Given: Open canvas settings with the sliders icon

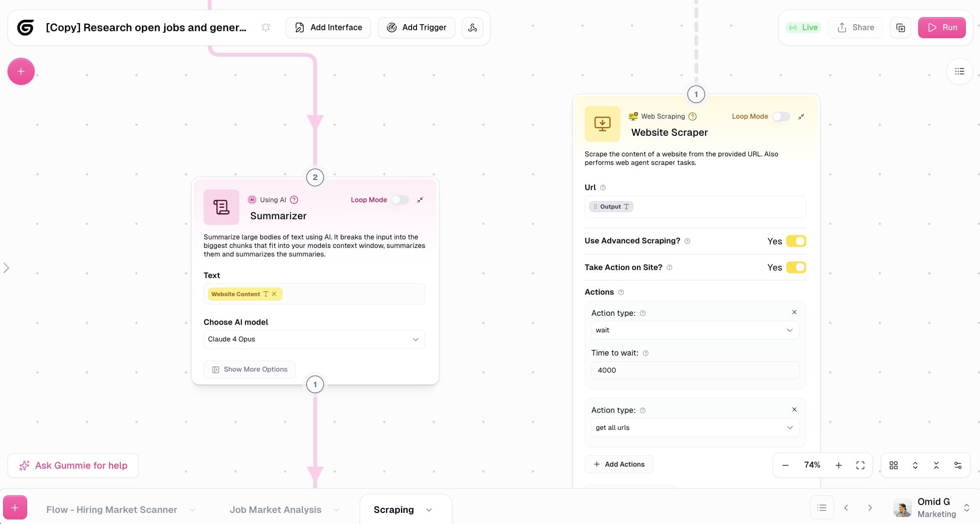Looking at the screenshot, I should click(x=958, y=465).
